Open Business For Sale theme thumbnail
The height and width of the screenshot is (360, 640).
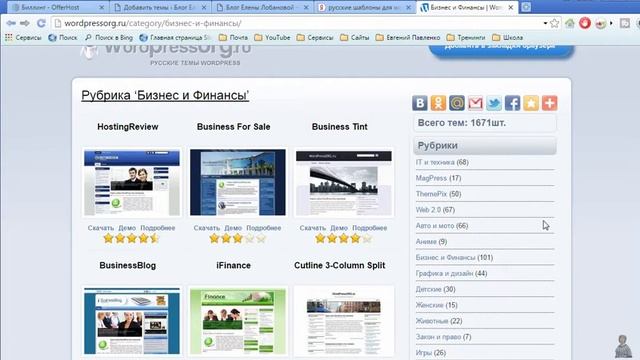[238, 182]
